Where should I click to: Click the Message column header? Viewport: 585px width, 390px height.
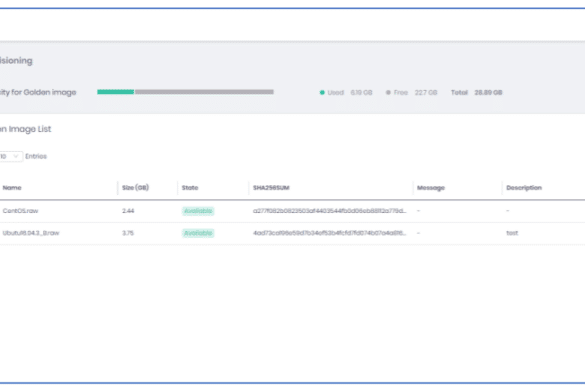pos(431,188)
